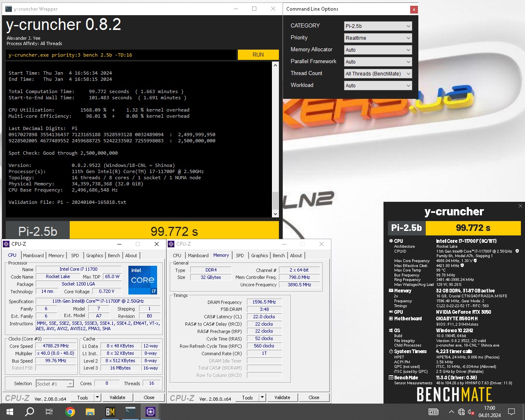Open Mainboard tab in right CPU-Z window
525x420 pixels.
198,256
